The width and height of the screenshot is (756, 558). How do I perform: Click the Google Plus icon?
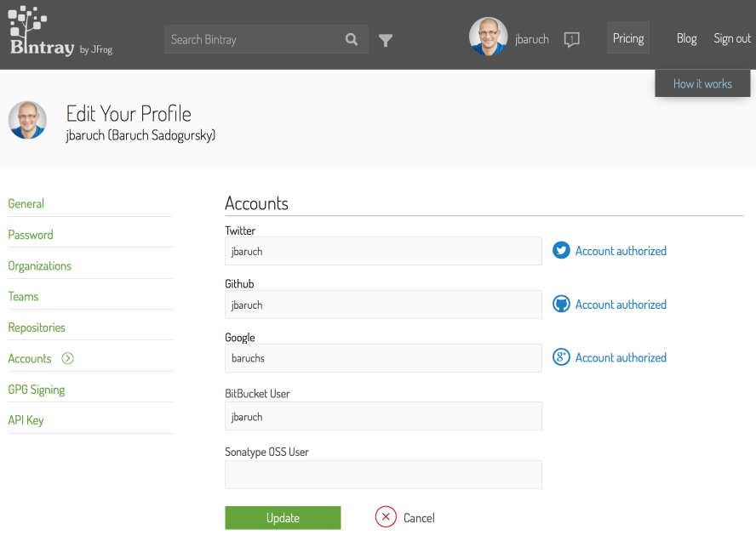tap(561, 358)
